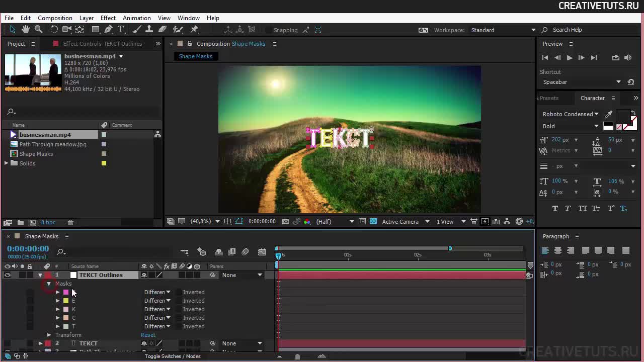Step to next frame in Preview

point(581,58)
